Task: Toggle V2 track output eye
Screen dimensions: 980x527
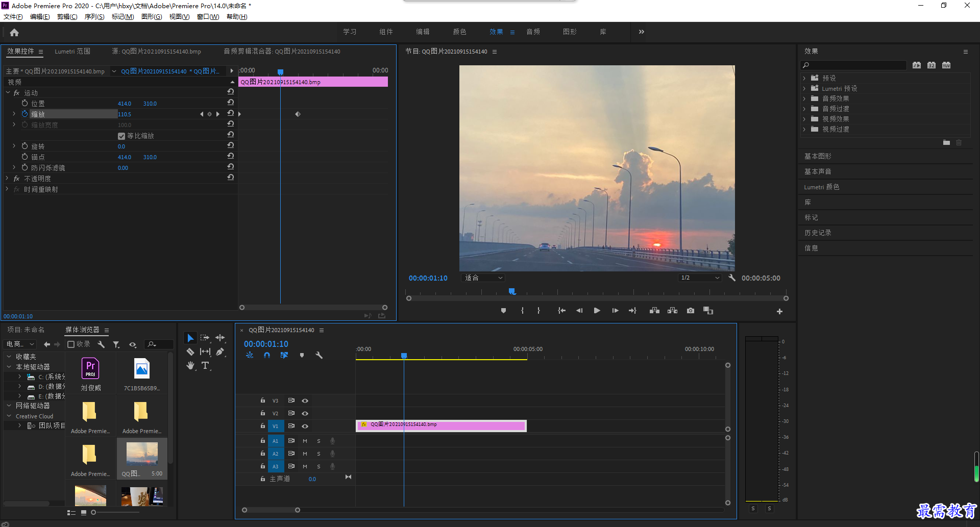Action: point(305,413)
